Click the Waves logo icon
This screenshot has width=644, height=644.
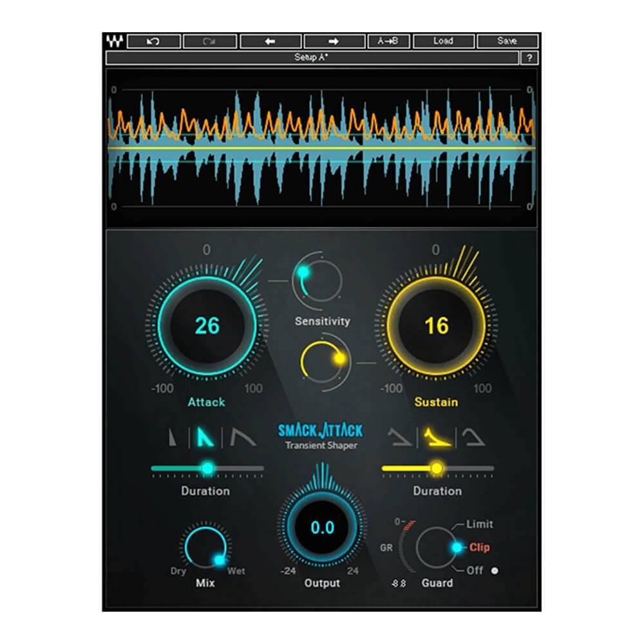[115, 41]
